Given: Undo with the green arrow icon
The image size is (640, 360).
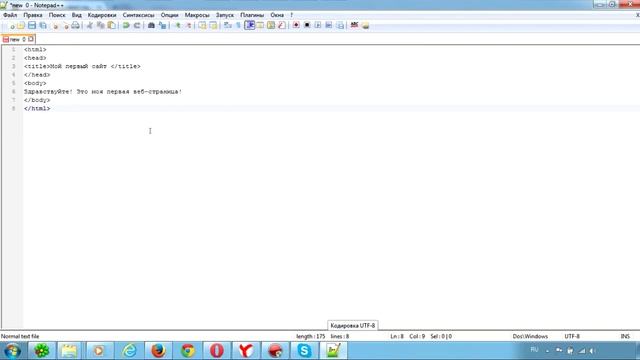Looking at the screenshot, I should pos(126,25).
